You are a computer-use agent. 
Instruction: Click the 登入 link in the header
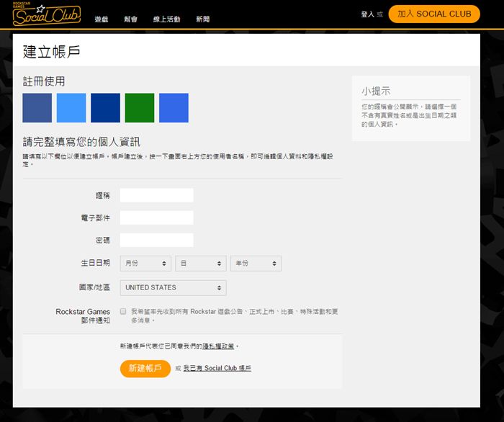(x=366, y=14)
